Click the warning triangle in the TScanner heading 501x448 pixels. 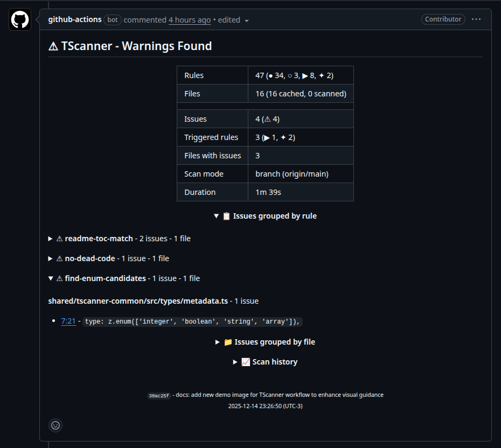52,46
